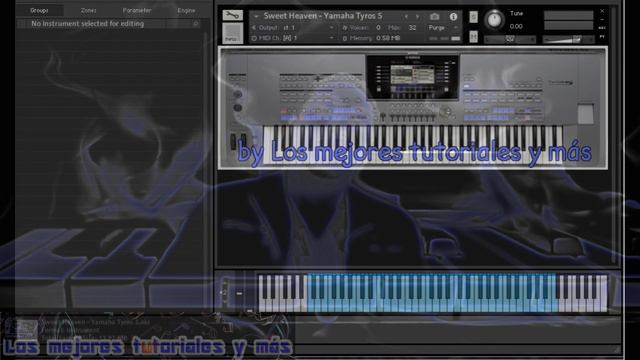Click the pan slider below Tune knob
The width and height of the screenshot is (640, 360).
point(510,39)
